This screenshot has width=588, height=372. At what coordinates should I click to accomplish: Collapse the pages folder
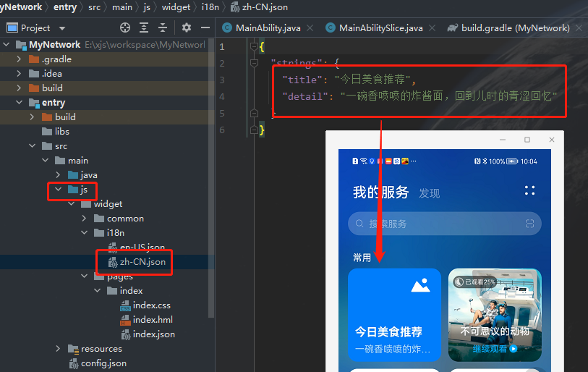click(x=85, y=276)
